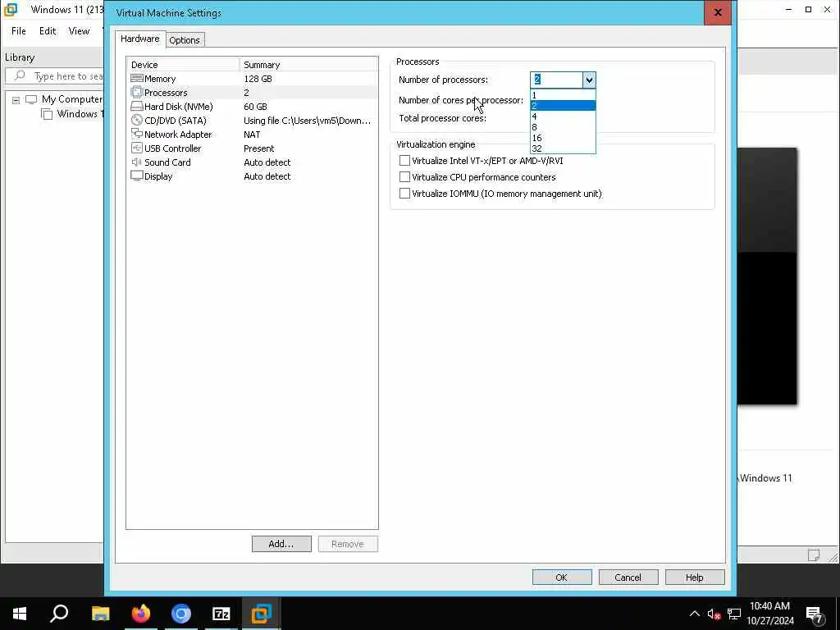The height and width of the screenshot is (630, 840).
Task: Click Cancel in settings dialog
Action: pos(628,577)
